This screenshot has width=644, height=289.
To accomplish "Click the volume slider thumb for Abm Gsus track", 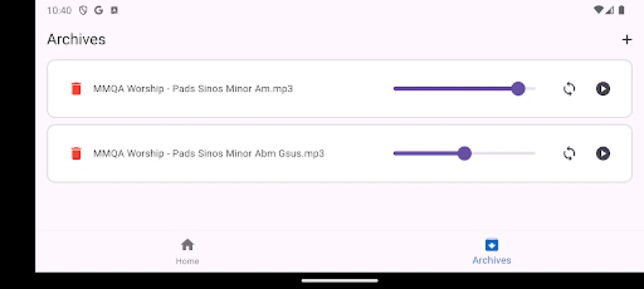I will pyautogui.click(x=465, y=153).
